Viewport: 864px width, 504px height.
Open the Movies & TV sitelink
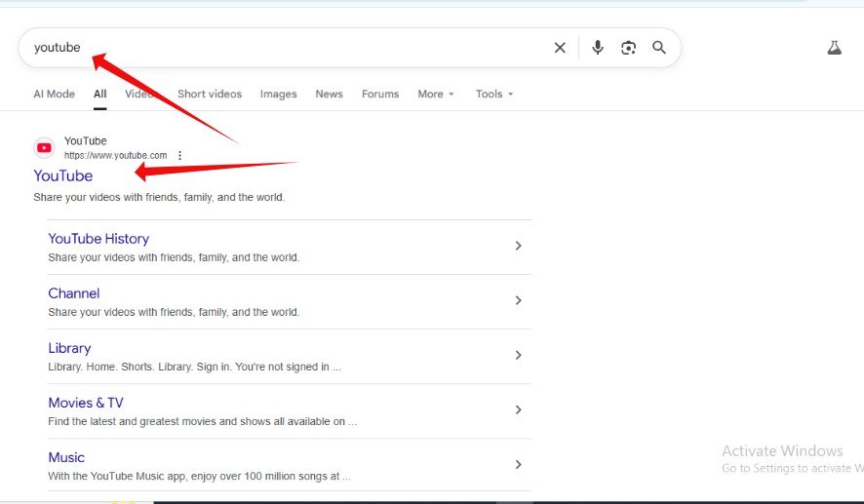pos(86,403)
